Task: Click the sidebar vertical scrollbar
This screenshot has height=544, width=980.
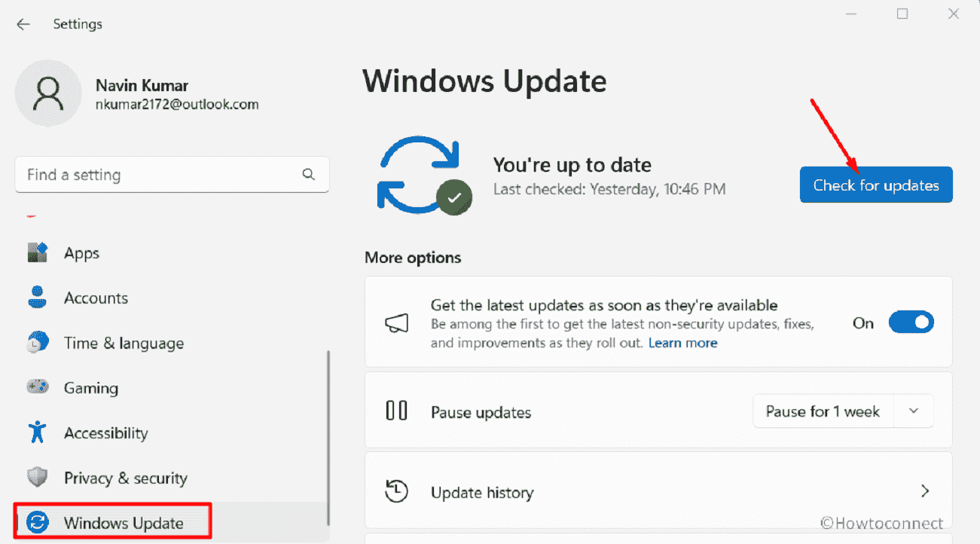Action: click(x=328, y=438)
